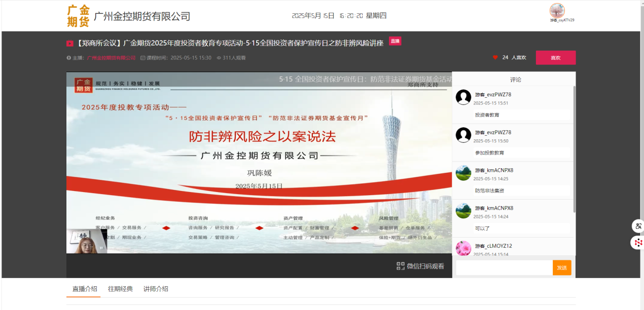Click the presenter webcam thumbnail in video
The height and width of the screenshot is (310, 644).
point(86,242)
